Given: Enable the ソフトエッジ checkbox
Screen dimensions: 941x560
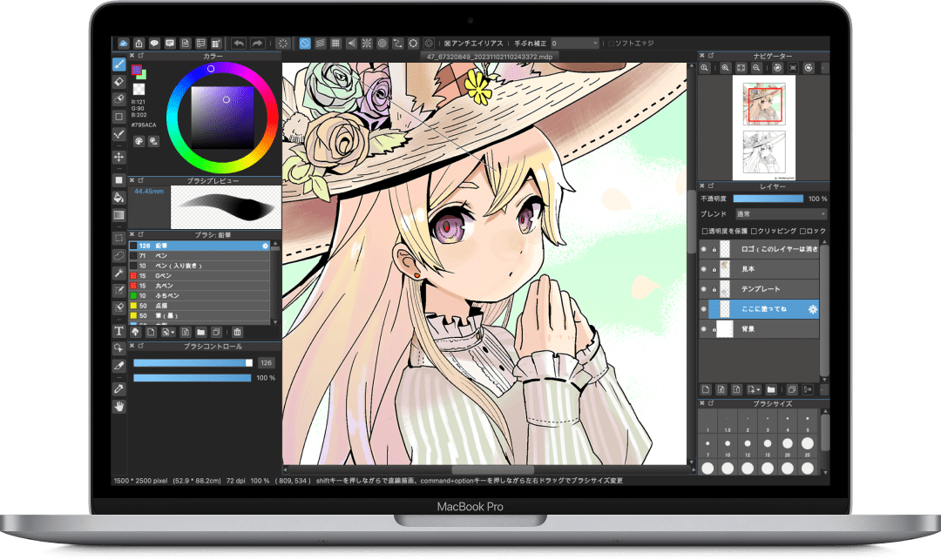Looking at the screenshot, I should (612, 43).
